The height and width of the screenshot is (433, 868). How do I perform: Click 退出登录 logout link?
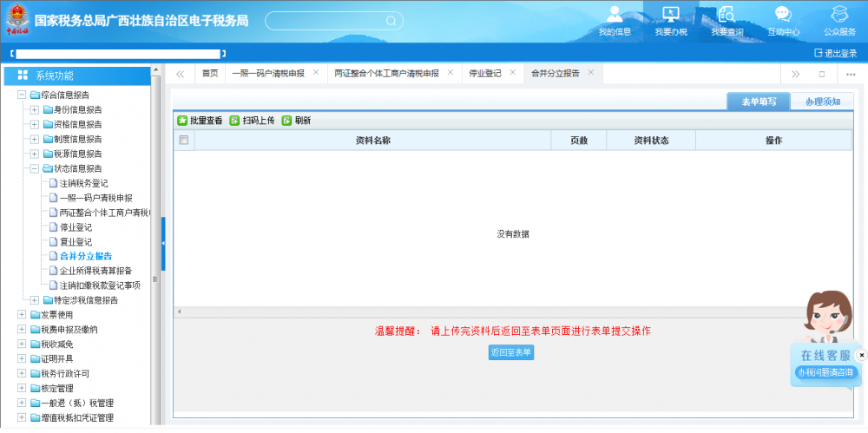(835, 53)
